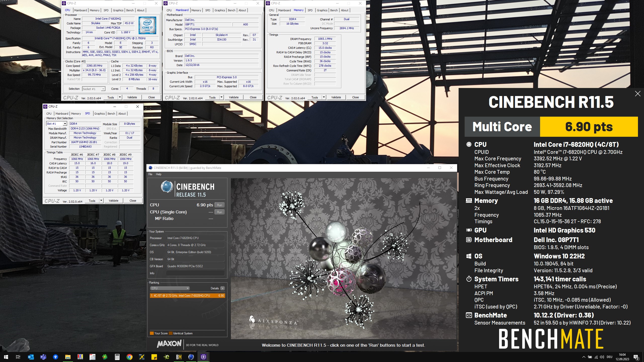
Task: Open the Memory tab in CPU-Z SPD window
Action: pyautogui.click(x=76, y=114)
